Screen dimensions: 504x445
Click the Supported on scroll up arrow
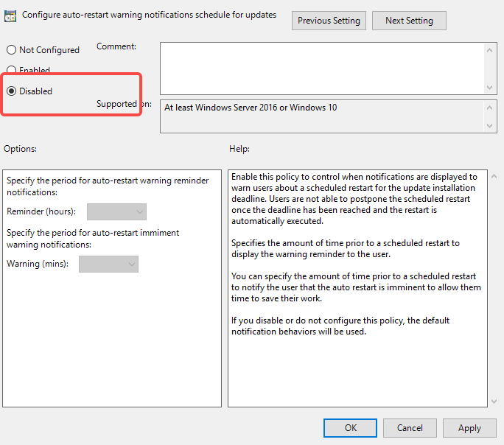click(489, 108)
